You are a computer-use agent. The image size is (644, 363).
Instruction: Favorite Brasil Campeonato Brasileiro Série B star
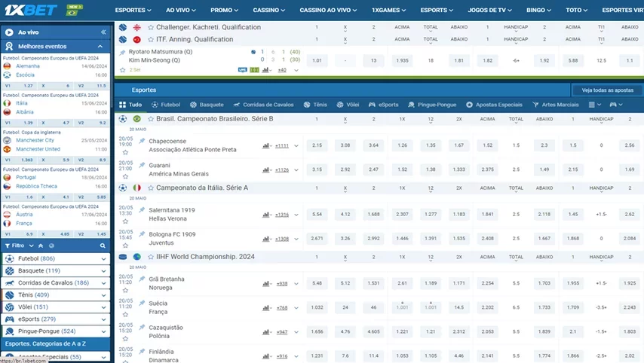[x=151, y=119]
